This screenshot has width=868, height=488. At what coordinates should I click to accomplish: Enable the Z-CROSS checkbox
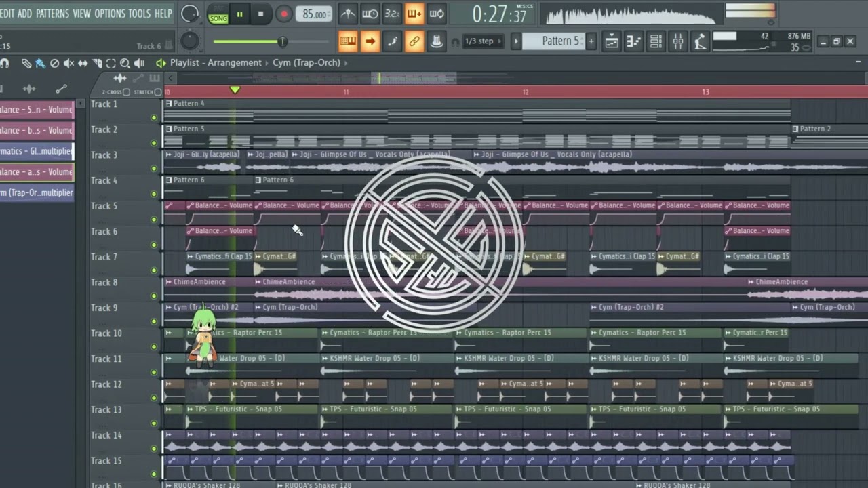[x=126, y=92]
